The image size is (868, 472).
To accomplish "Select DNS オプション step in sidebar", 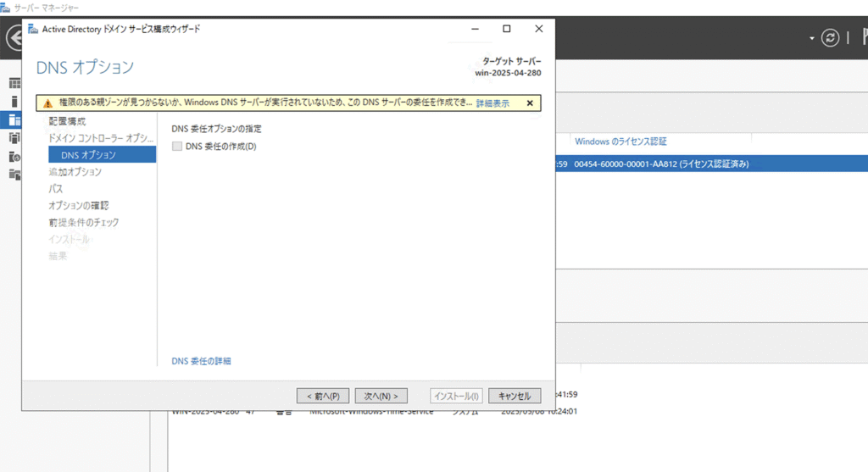I will click(102, 154).
